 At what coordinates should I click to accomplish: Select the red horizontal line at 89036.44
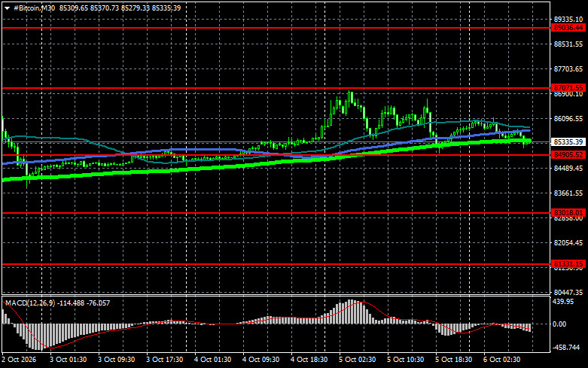click(x=276, y=28)
